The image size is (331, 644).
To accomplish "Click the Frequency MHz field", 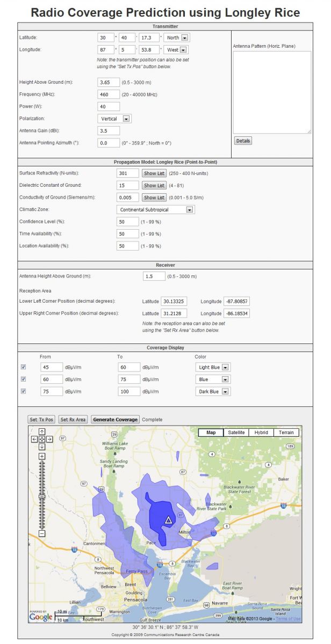I will pos(109,94).
